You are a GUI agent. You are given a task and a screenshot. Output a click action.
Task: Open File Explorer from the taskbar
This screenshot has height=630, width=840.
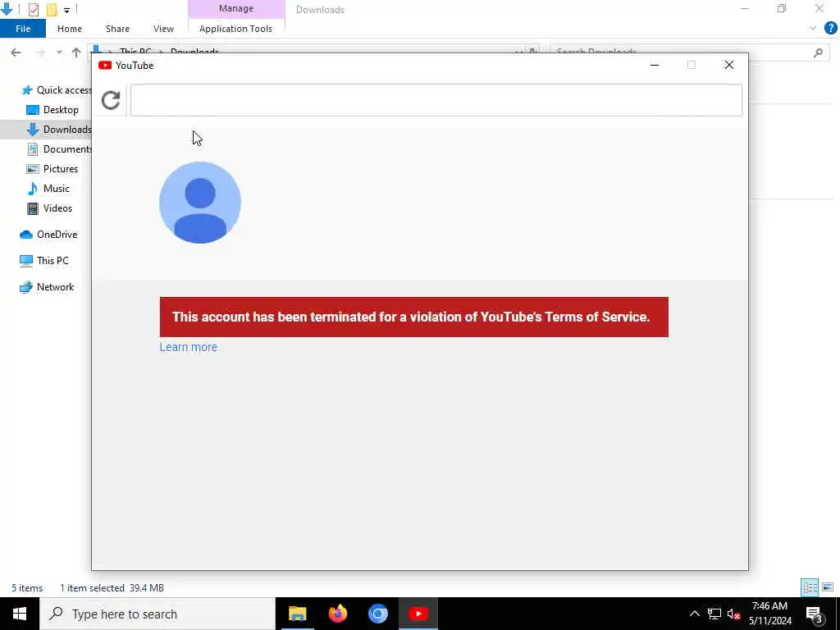tap(297, 614)
